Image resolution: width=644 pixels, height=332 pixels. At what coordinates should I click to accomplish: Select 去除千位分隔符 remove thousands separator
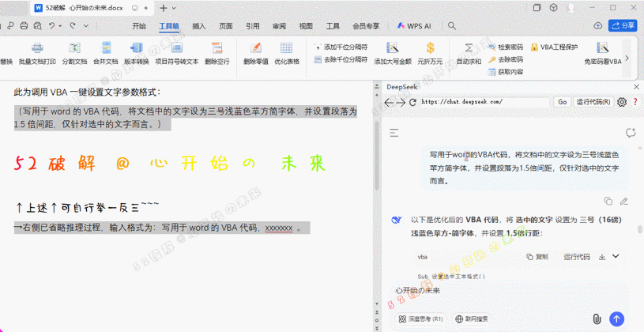click(341, 59)
